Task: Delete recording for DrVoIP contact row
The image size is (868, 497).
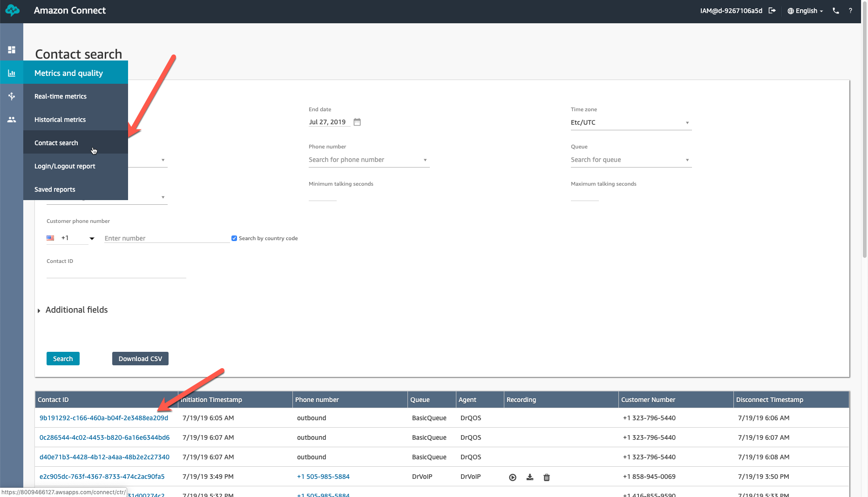Action: coord(547,477)
